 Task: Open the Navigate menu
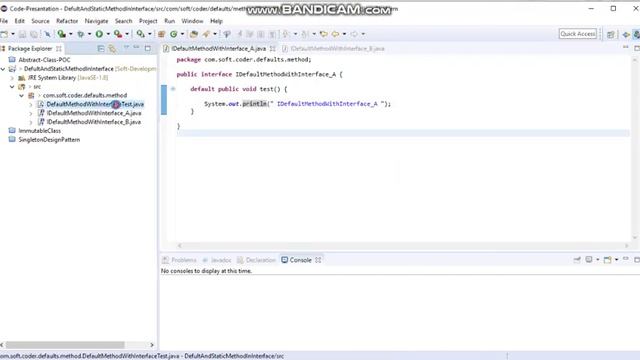point(96,21)
